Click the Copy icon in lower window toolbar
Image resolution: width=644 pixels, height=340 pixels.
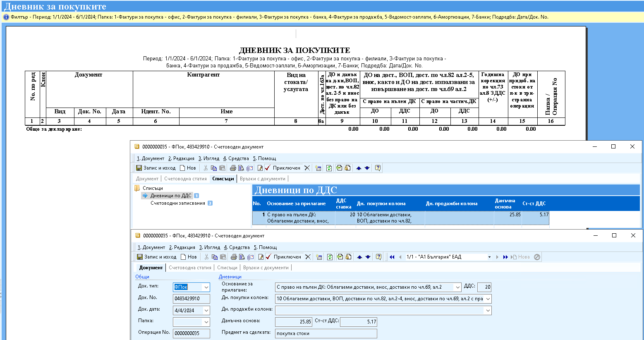pyautogui.click(x=215, y=257)
